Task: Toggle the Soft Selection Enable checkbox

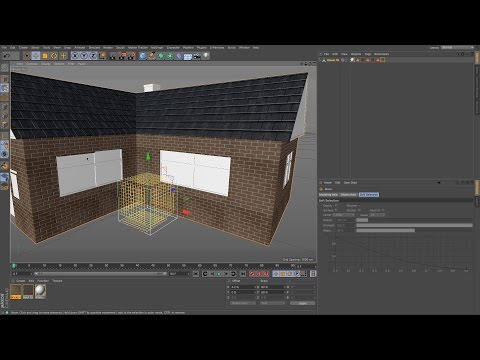Action: coord(336,206)
